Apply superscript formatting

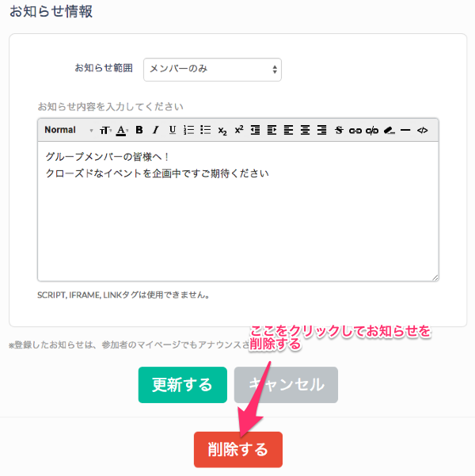point(238,130)
